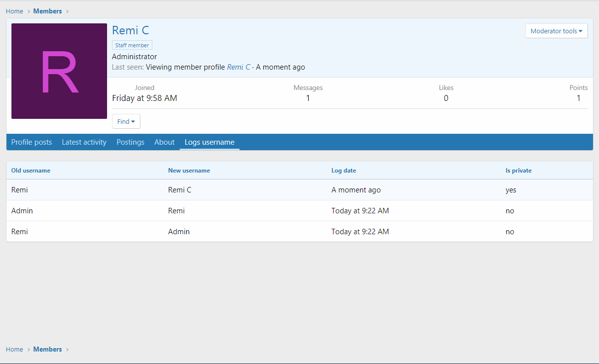Open Members breadcrumb link at top

48,11
